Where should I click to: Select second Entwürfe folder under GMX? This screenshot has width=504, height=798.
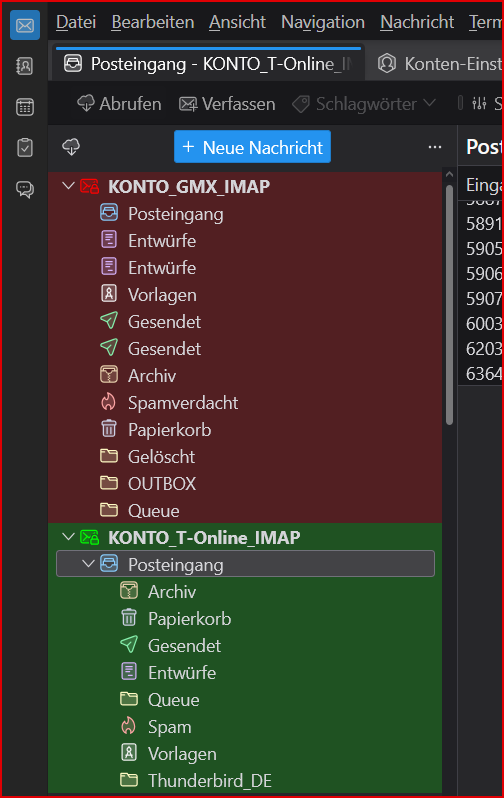pyautogui.click(x=245, y=267)
